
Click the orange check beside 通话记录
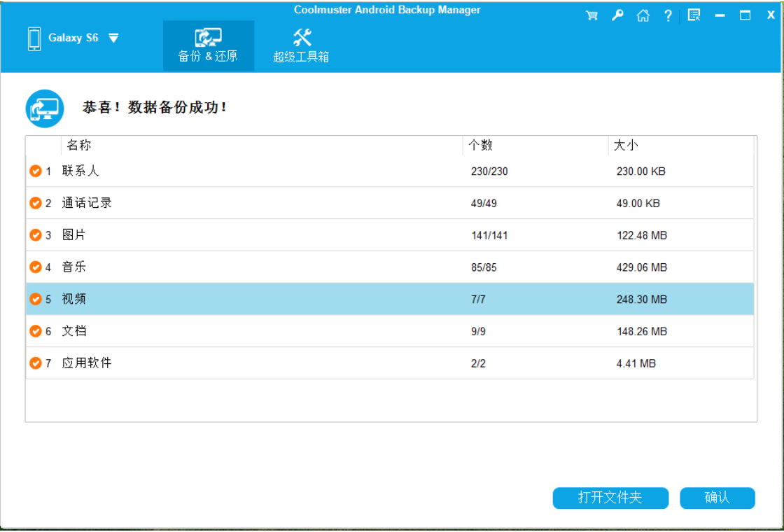(36, 203)
